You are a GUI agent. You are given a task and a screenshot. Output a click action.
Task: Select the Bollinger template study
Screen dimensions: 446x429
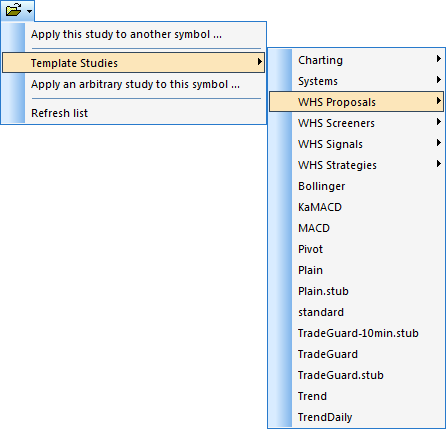click(356, 186)
